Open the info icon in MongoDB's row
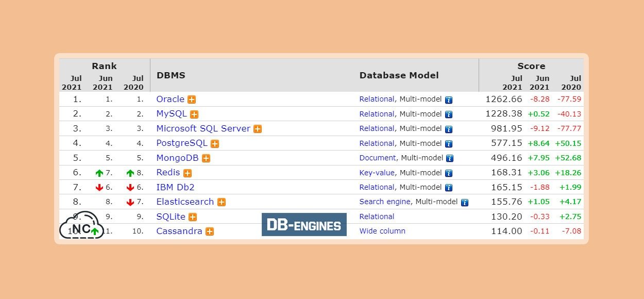Screen dimensions: 644x299 coord(450,158)
